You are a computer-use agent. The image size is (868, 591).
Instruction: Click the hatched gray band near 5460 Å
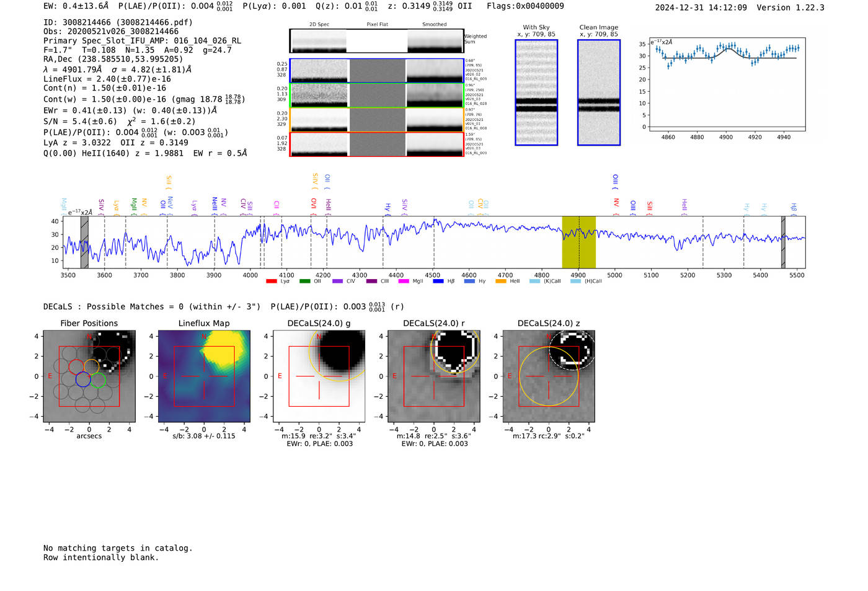(783, 242)
